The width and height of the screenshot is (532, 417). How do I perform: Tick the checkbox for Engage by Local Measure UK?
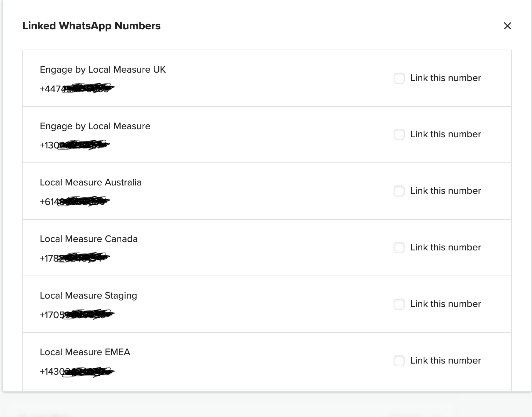pos(399,78)
